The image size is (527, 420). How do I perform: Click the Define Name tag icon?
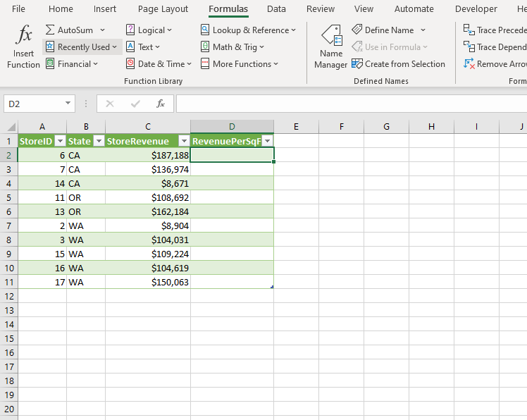coord(357,30)
